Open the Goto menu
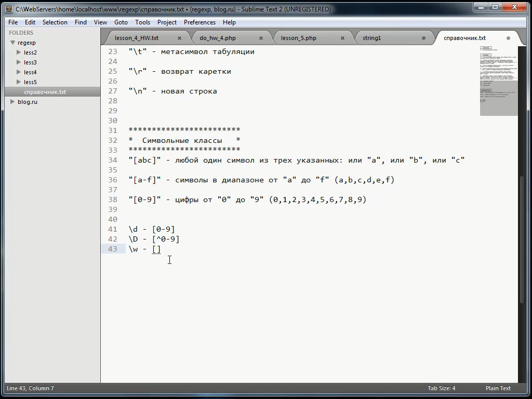Screen dimensions: 532x399 coord(121,22)
